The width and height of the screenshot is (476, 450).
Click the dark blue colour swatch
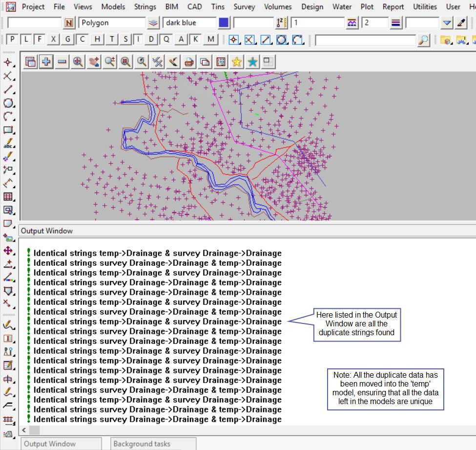[x=224, y=23]
